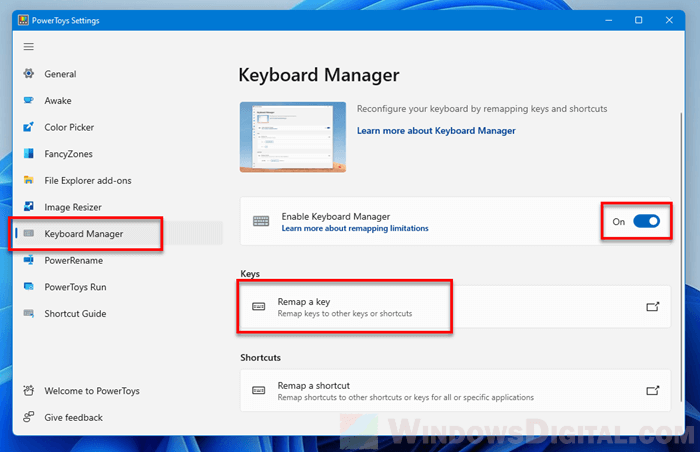Click the Shortcuts section label
This screenshot has width=700, height=452.
point(260,357)
